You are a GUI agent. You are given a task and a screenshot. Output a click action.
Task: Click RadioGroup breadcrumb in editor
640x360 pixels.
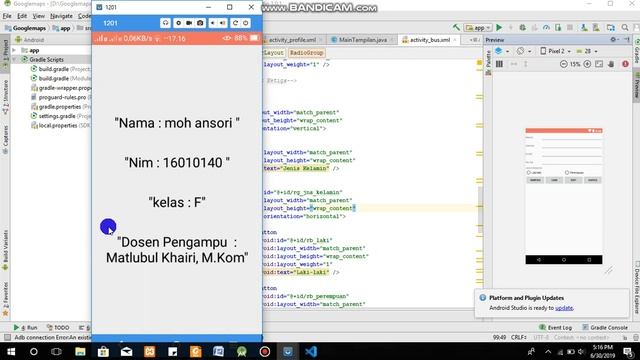click(x=307, y=53)
